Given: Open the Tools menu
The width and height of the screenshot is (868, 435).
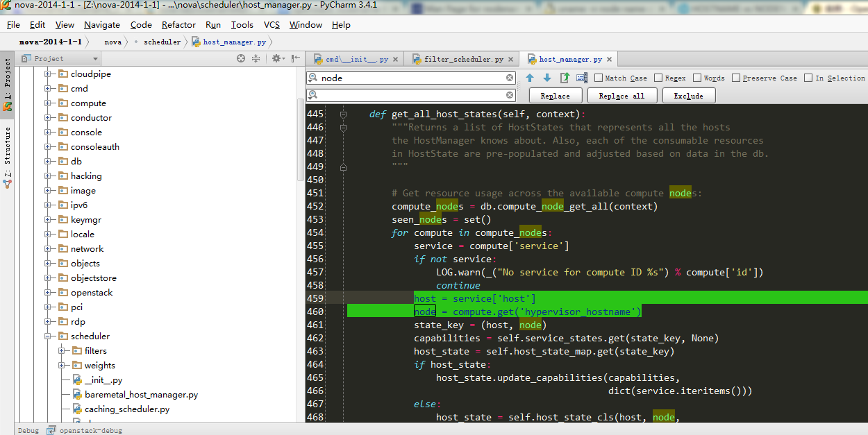Looking at the screenshot, I should [242, 24].
